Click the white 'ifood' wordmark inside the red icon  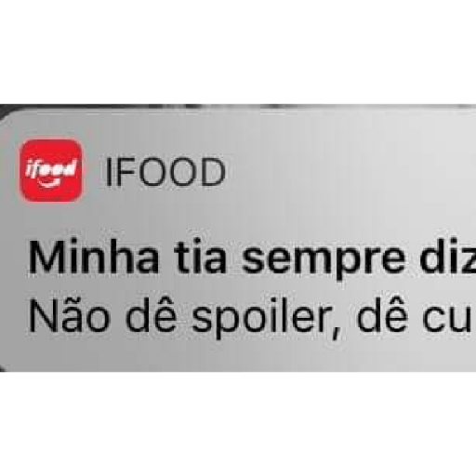[51, 169]
